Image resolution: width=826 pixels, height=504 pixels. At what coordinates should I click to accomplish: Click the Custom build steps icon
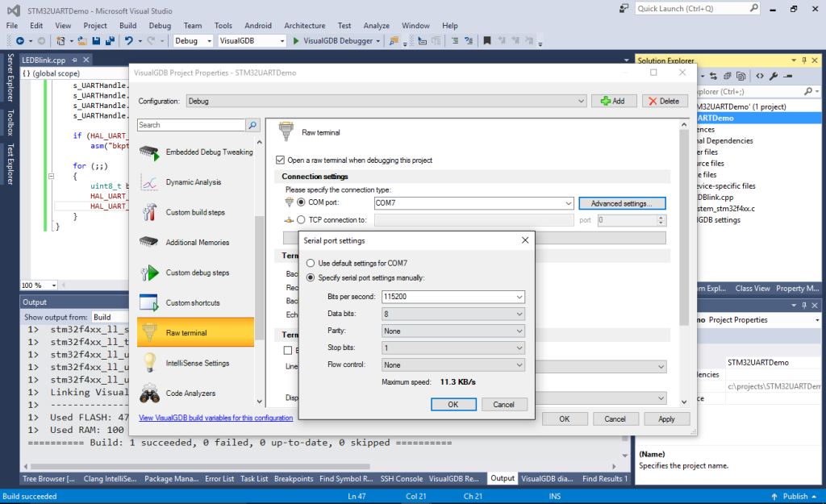pyautogui.click(x=149, y=212)
